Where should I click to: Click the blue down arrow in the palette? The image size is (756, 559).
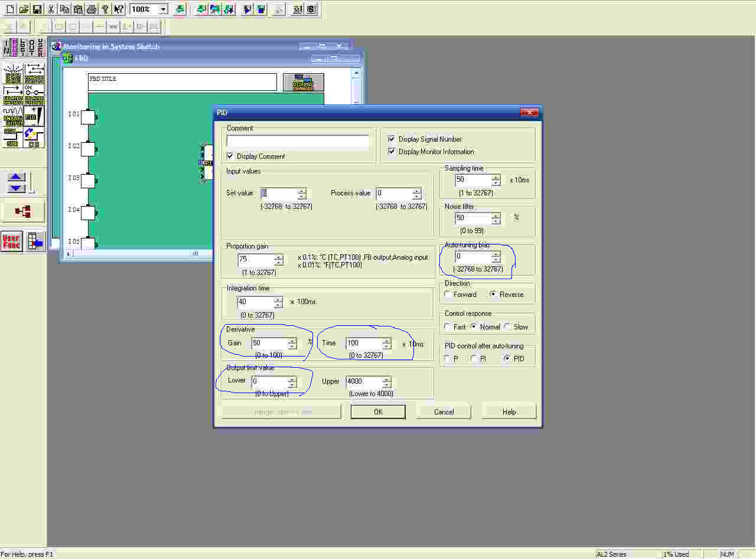pyautogui.click(x=17, y=188)
